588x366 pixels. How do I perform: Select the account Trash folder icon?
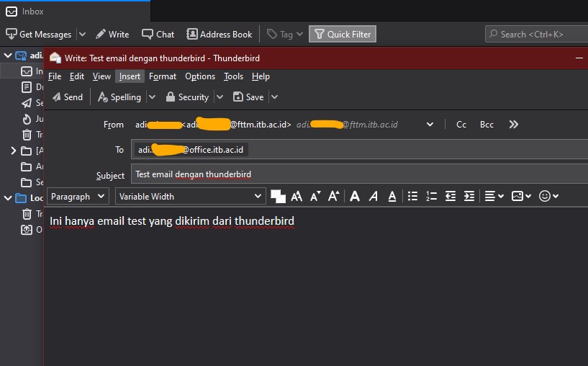click(x=27, y=135)
